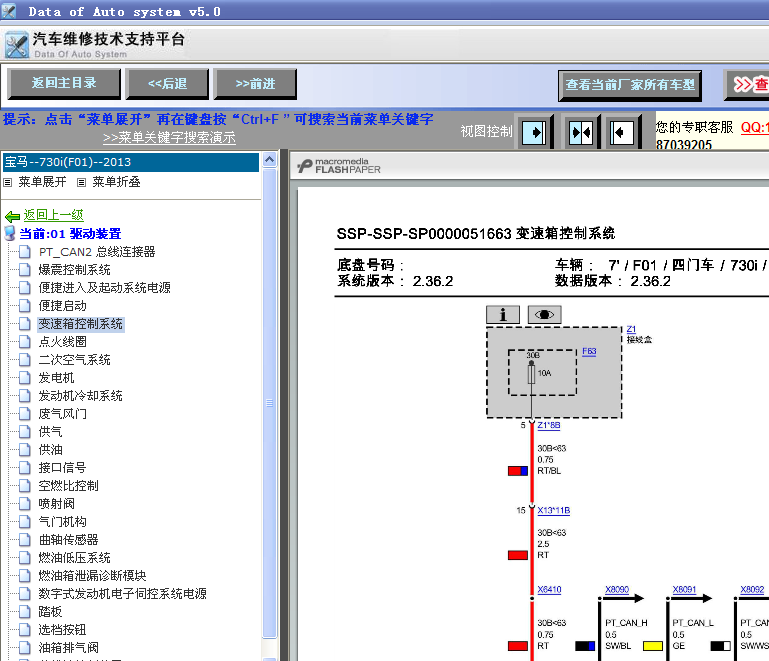Click the document icon beside 供气
769x661 pixels.
pyautogui.click(x=25, y=432)
